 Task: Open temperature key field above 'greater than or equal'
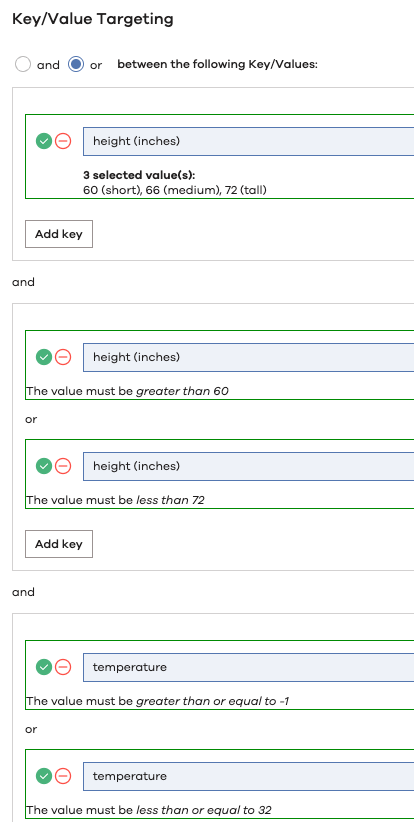tap(249, 667)
